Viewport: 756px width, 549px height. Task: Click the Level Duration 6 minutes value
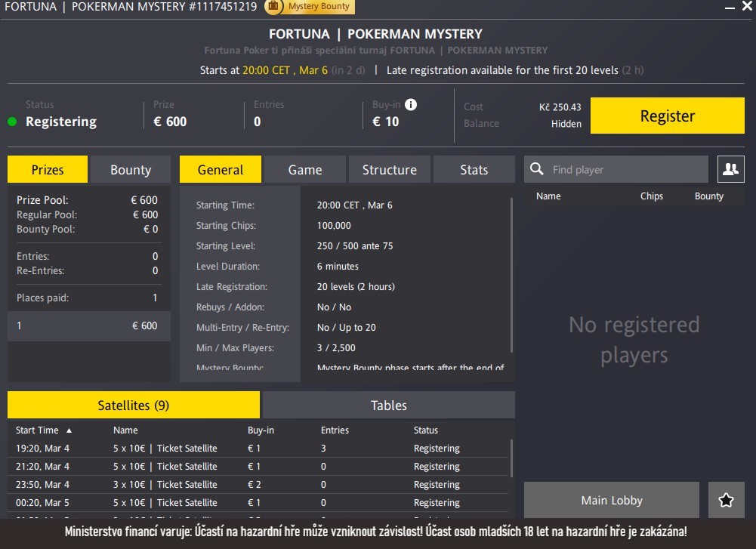coord(338,266)
